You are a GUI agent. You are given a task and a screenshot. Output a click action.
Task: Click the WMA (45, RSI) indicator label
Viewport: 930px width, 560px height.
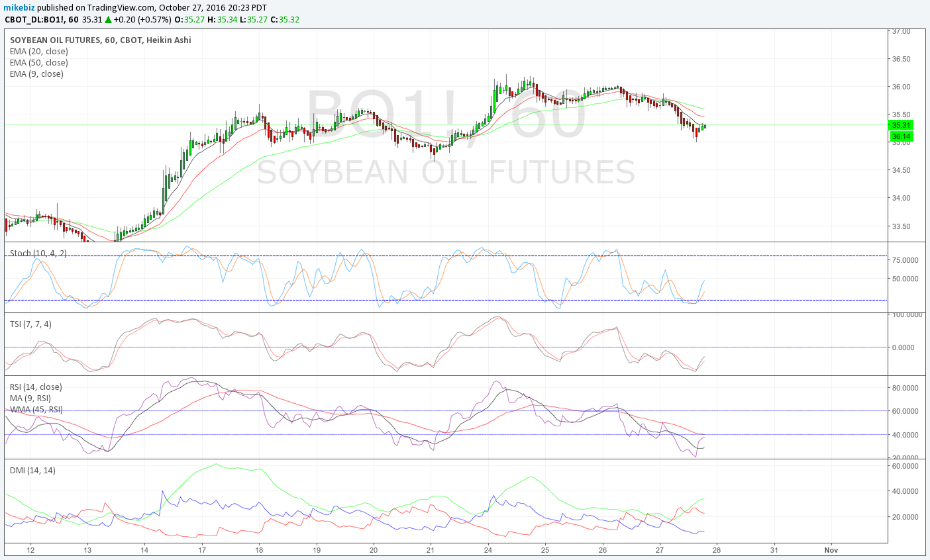click(36, 409)
